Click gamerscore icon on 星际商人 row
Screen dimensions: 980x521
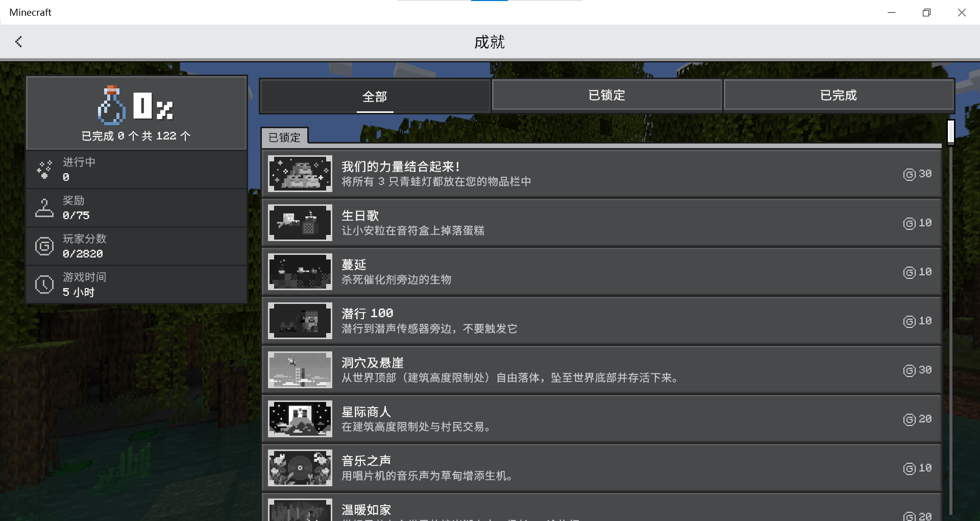(909, 420)
